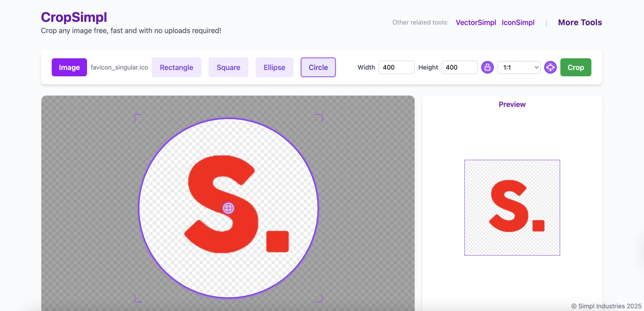Click the CropSimpl logo title
The height and width of the screenshot is (311, 644).
click(74, 17)
